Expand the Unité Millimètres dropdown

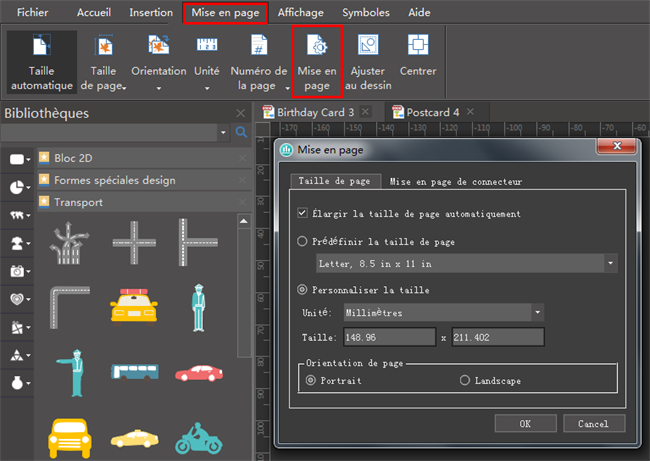pyautogui.click(x=538, y=312)
